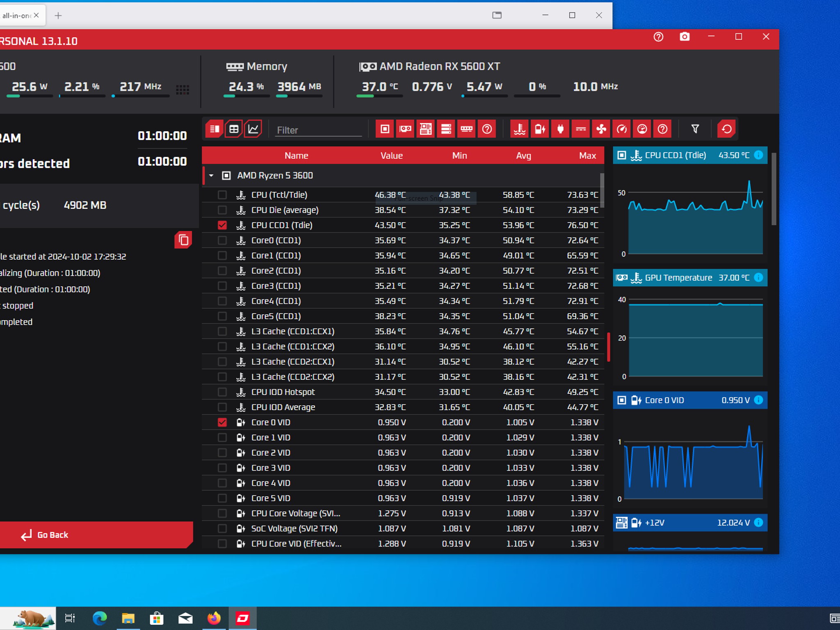The width and height of the screenshot is (840, 630).
Task: Open Microsoft Store from the taskbar
Action: click(157, 618)
